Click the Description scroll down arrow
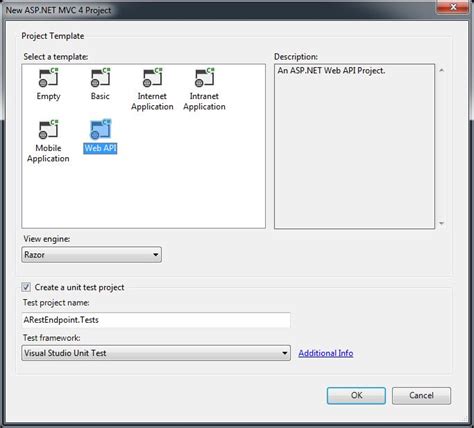474x428 pixels. click(442, 223)
